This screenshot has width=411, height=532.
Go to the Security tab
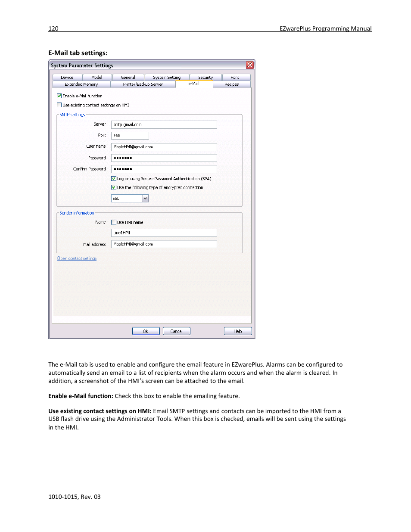tap(205, 78)
